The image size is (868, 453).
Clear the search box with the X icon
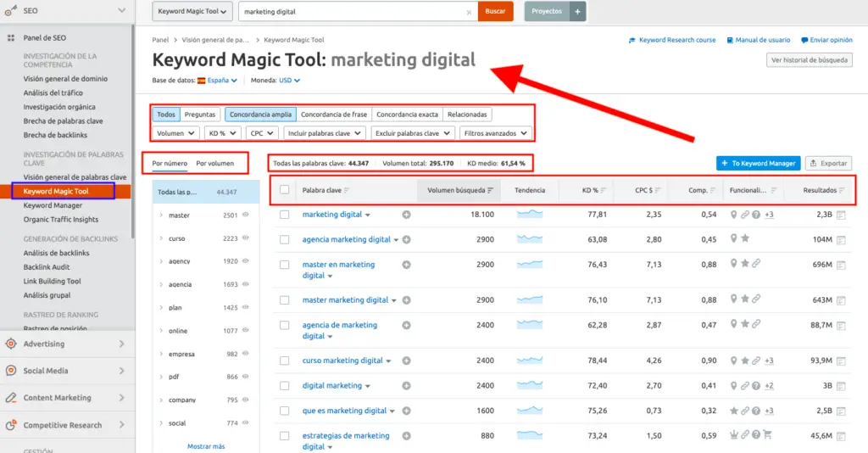(x=470, y=12)
